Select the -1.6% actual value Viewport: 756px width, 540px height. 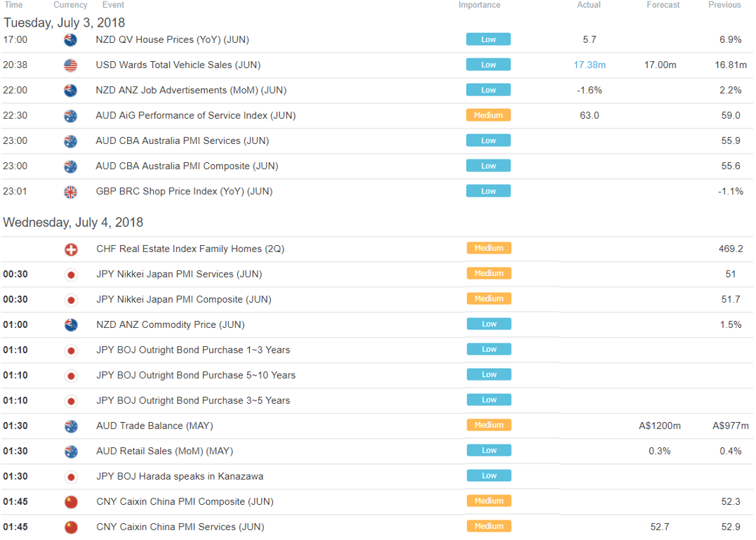pos(589,90)
